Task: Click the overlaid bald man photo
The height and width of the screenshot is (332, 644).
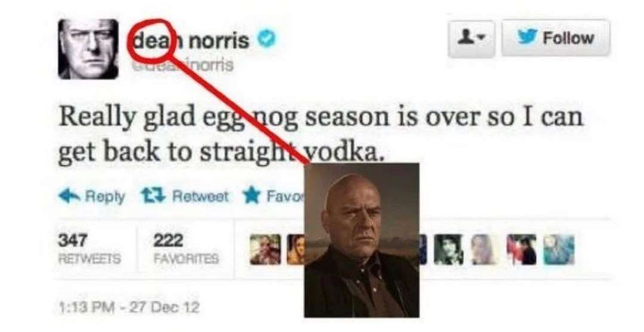Action: point(362,240)
